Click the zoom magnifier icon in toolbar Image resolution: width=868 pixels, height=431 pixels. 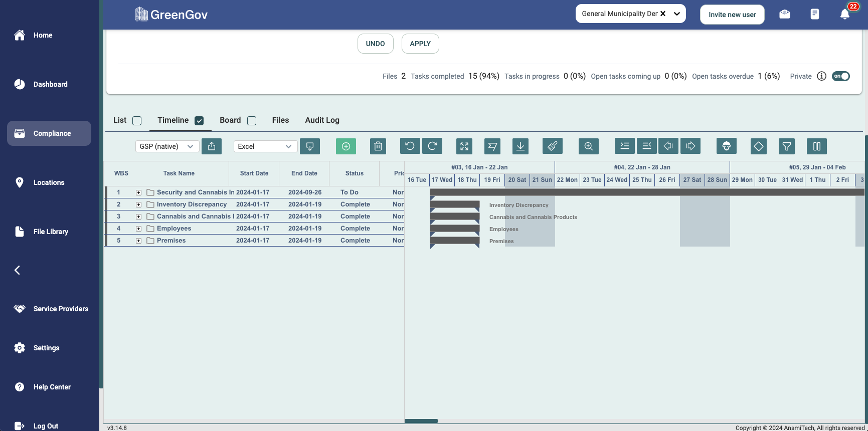[588, 146]
